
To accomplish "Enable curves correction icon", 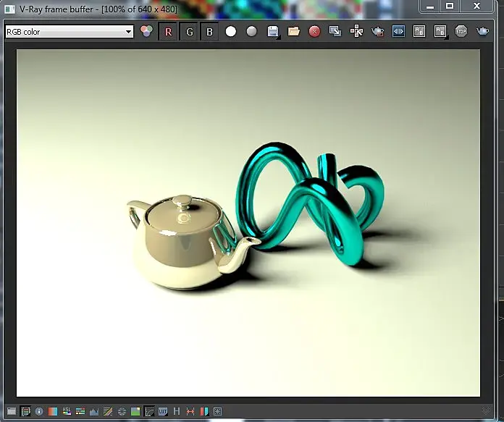I will [108, 411].
